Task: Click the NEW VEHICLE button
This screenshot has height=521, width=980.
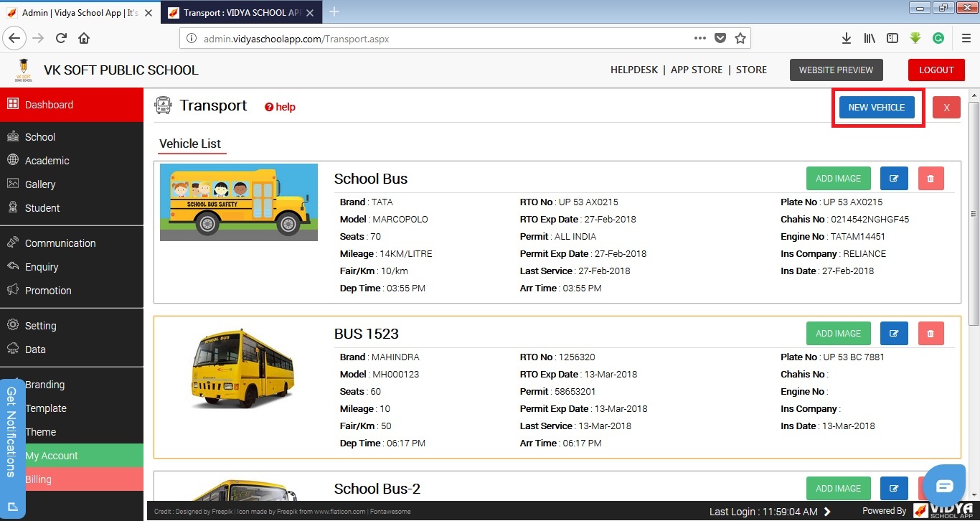Action: (x=877, y=107)
